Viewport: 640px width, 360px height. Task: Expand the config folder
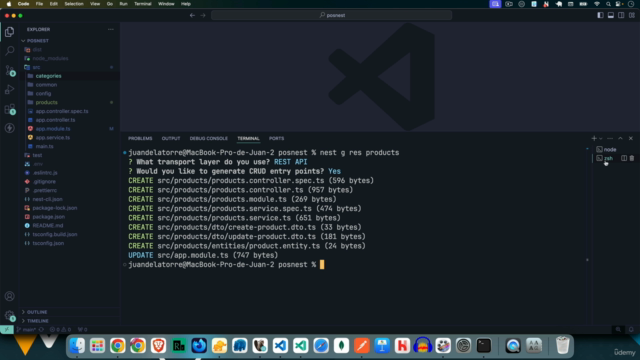[43, 93]
